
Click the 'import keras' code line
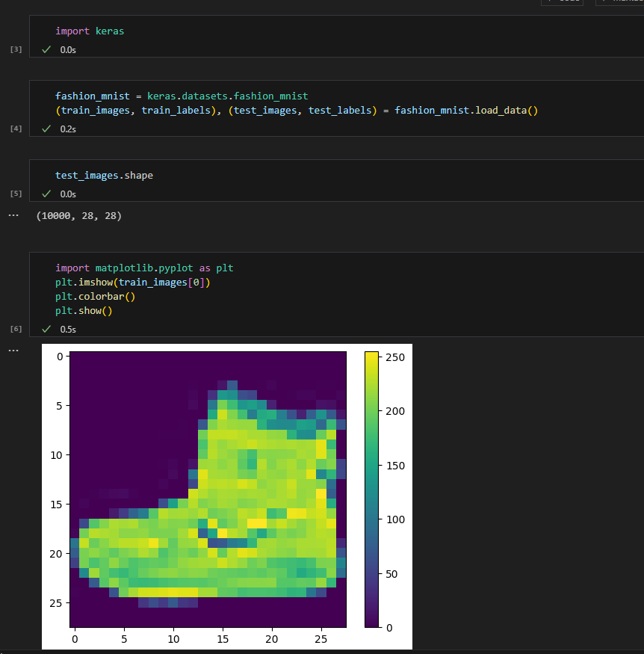pos(90,31)
